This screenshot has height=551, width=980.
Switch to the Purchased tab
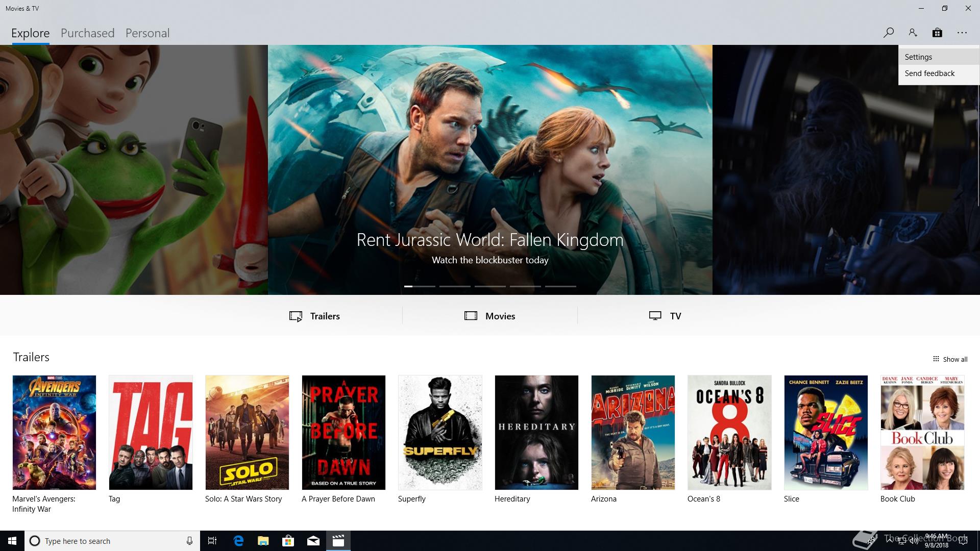click(87, 33)
